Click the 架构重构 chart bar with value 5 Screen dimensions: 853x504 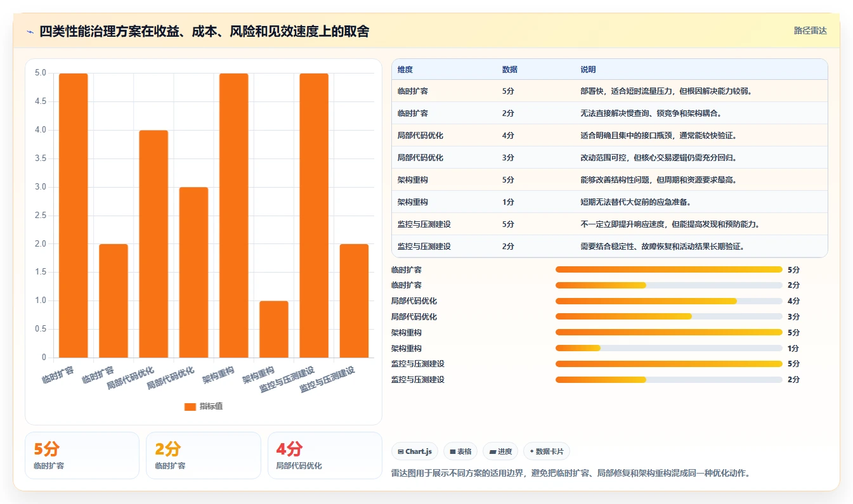[234, 216]
